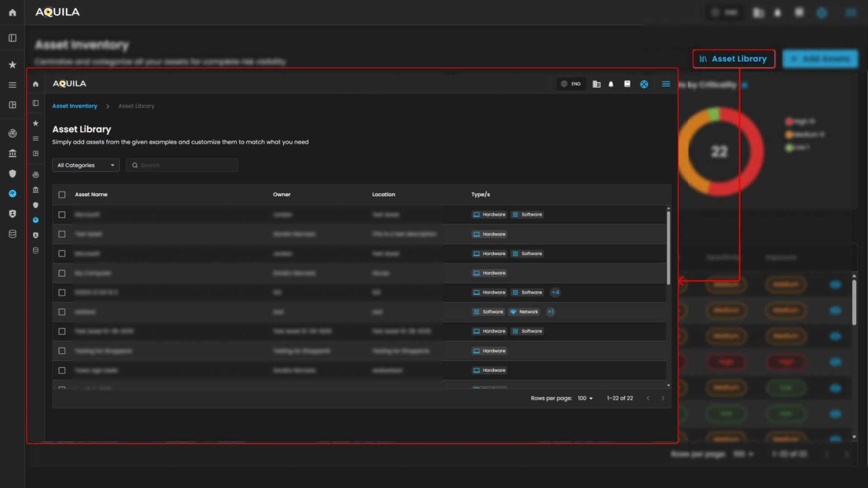The width and height of the screenshot is (868, 488).
Task: Check the first asset row's checkbox
Action: point(62,215)
